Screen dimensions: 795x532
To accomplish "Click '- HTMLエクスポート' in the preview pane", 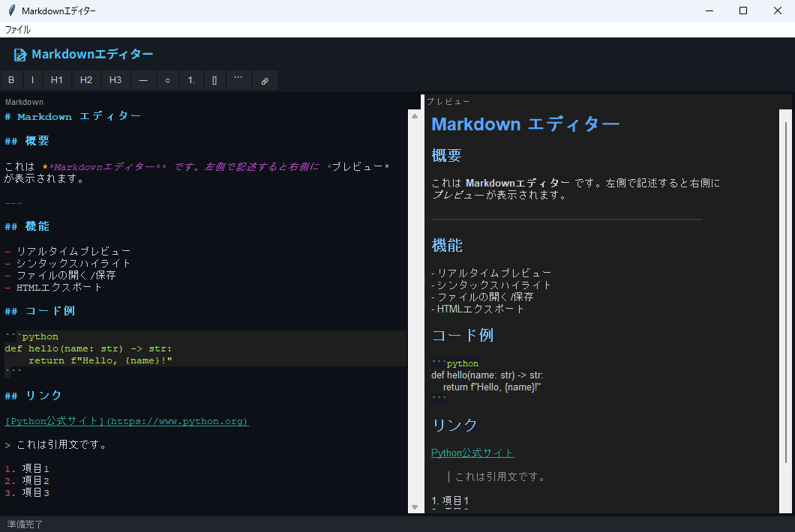I will click(478, 309).
